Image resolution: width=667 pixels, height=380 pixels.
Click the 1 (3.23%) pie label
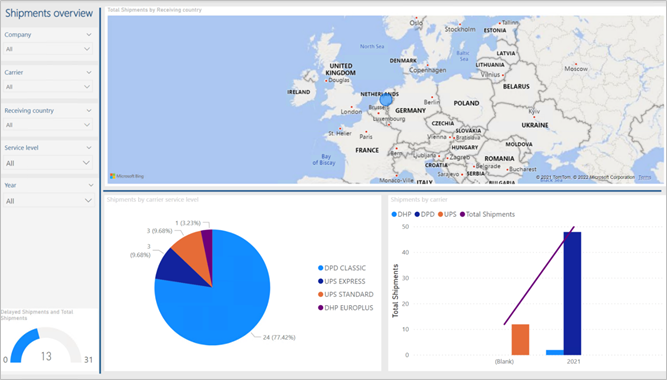point(188,223)
